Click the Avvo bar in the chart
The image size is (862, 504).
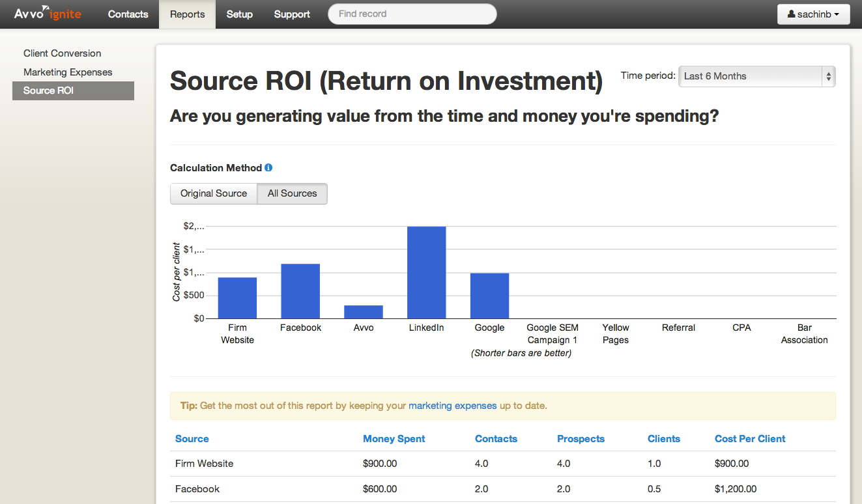pyautogui.click(x=364, y=312)
